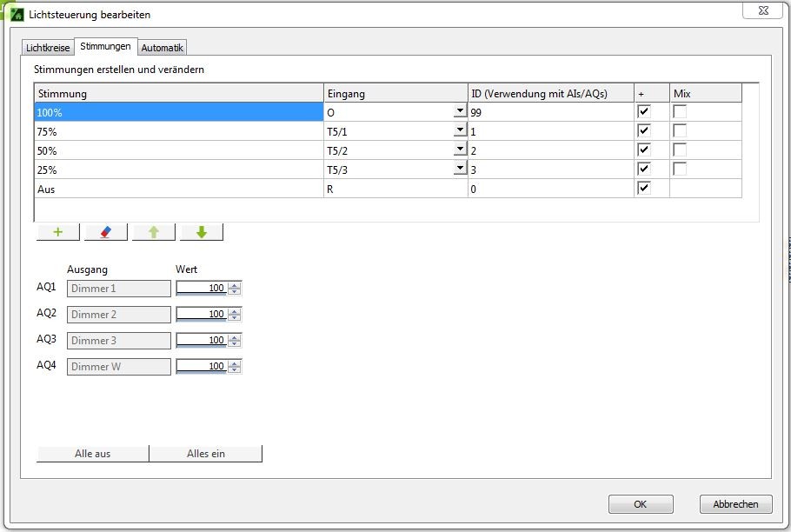Viewport: 791px width, 532px height.
Task: Toggle the + checkbox in the 75% row
Action: (644, 130)
